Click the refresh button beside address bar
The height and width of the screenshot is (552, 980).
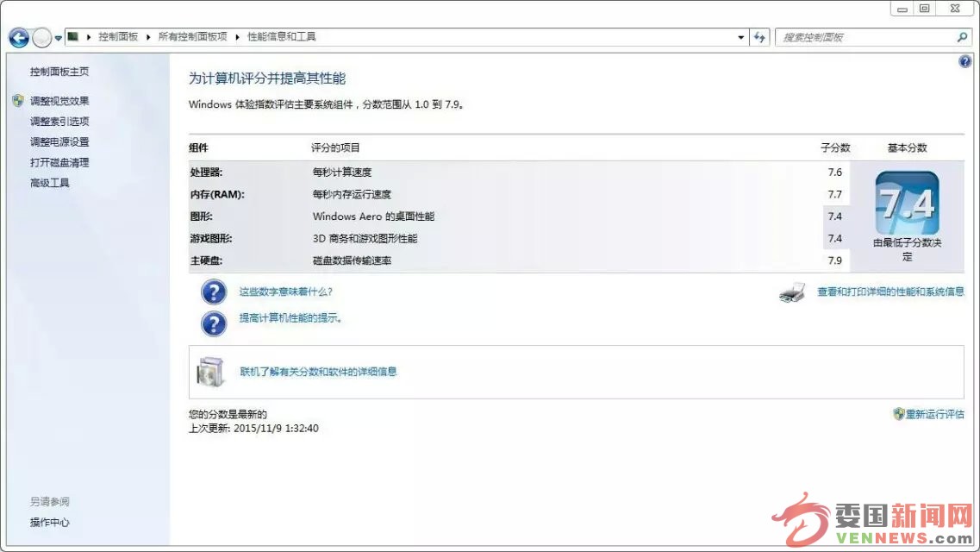pyautogui.click(x=759, y=37)
